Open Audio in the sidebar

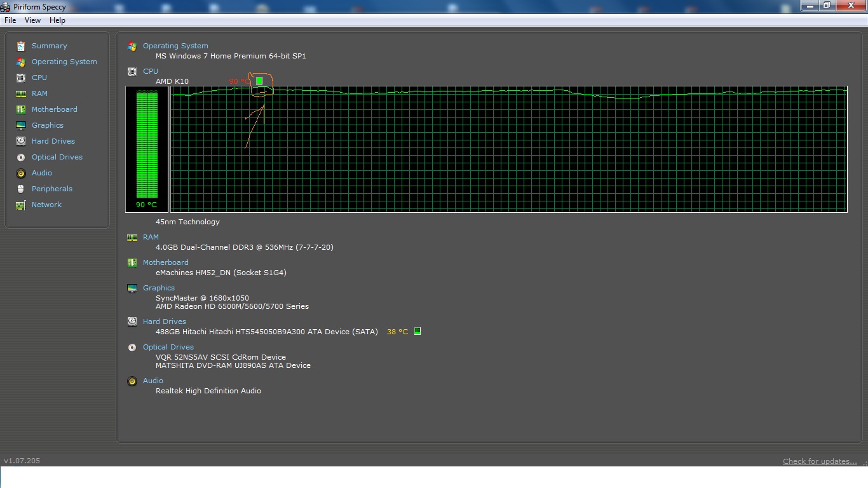[42, 173]
